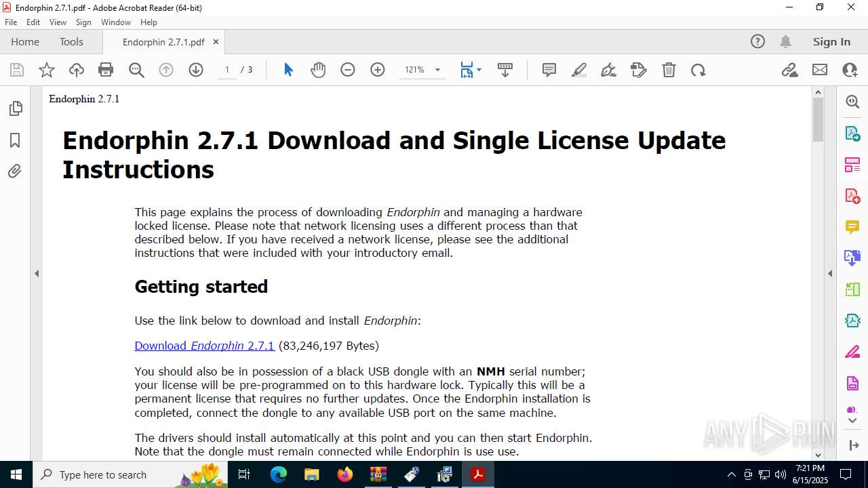Image resolution: width=868 pixels, height=488 pixels.
Task: Open the View menu
Action: point(58,22)
